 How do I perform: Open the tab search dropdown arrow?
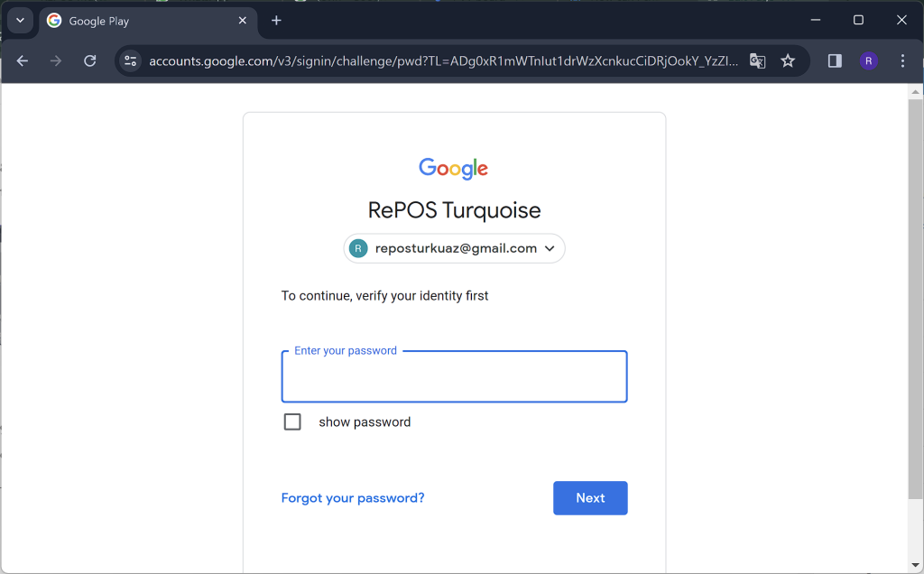[20, 21]
